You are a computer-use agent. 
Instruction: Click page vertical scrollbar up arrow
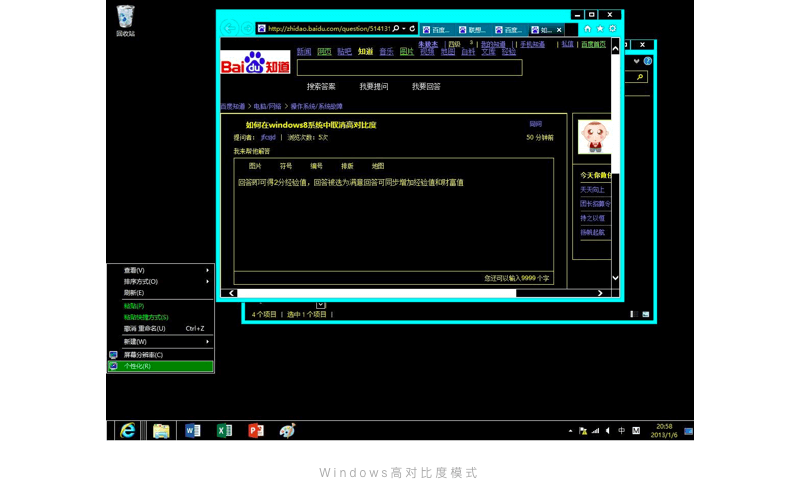click(615, 49)
